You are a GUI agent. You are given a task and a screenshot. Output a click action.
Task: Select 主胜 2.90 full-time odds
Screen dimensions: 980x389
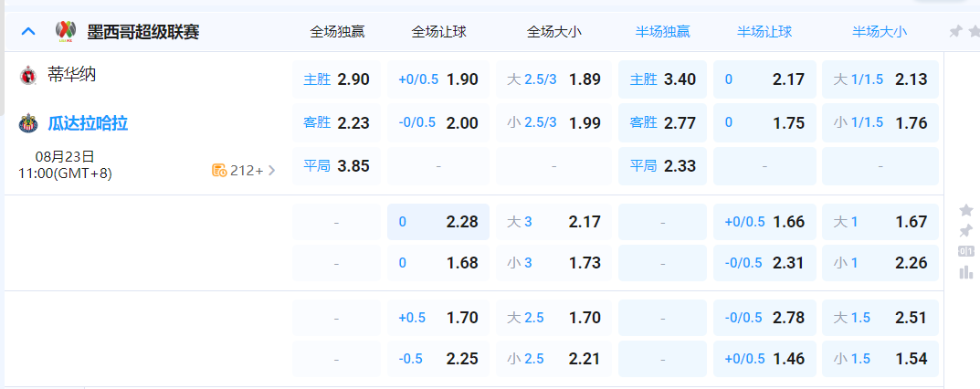[336, 79]
